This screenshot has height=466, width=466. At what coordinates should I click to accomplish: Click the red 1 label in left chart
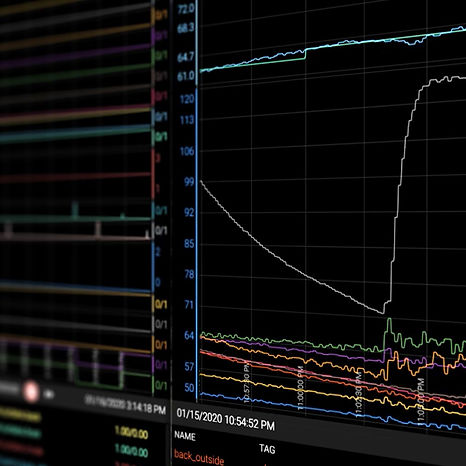(158, 189)
